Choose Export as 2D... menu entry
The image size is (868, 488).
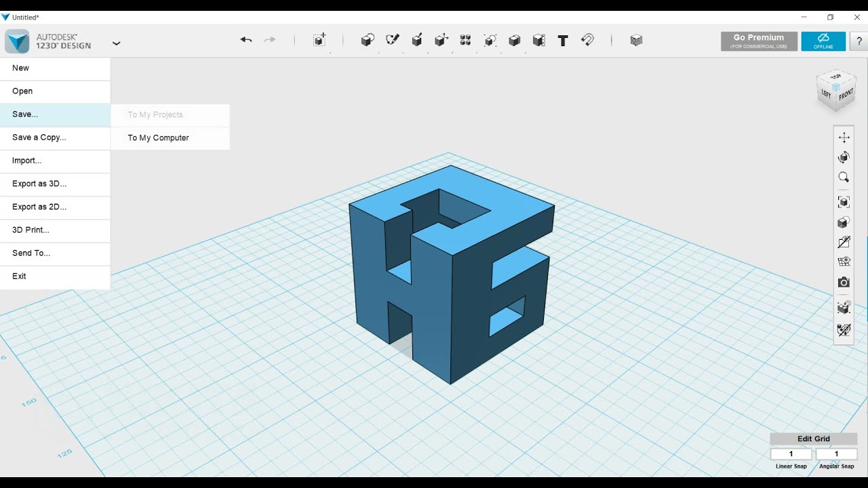coord(55,207)
